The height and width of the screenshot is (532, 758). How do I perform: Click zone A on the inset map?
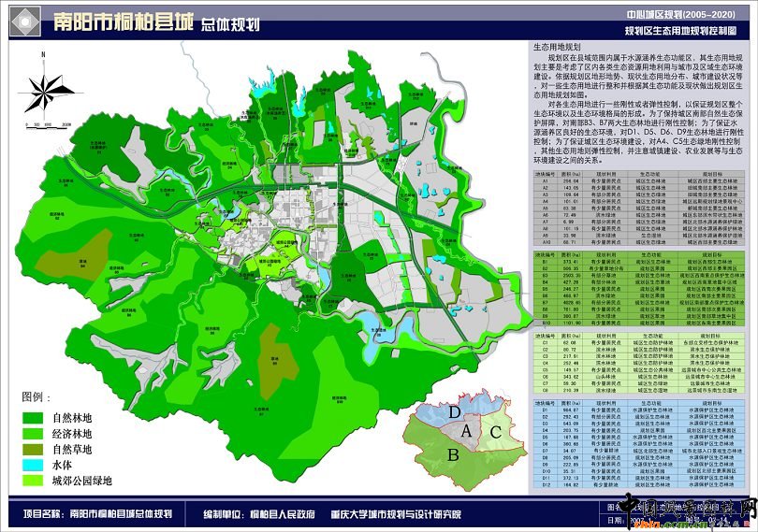click(x=467, y=430)
